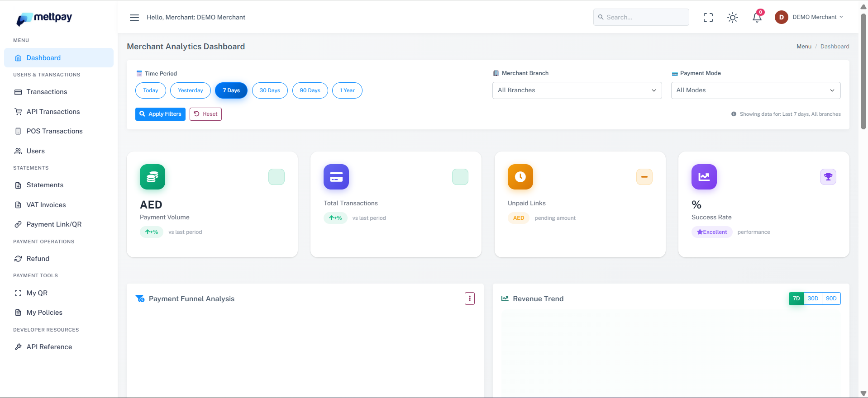Screen dimensions: 868x398
Task: Click the Excellent performance badge
Action: [x=712, y=232]
